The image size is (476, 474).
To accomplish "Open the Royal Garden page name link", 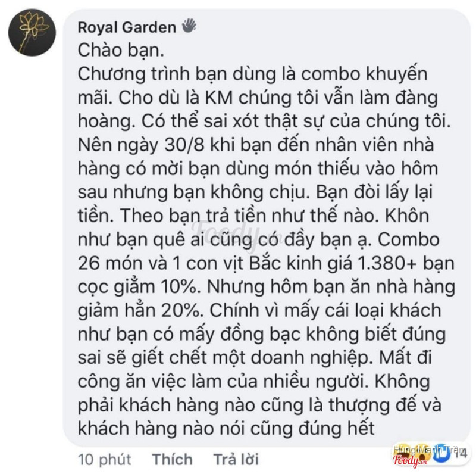I will pyautogui.click(x=127, y=27).
